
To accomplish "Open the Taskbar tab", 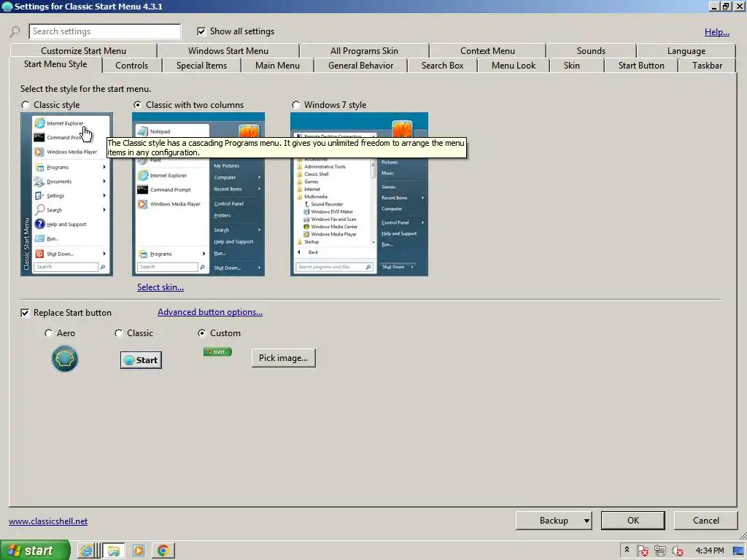I will point(707,66).
